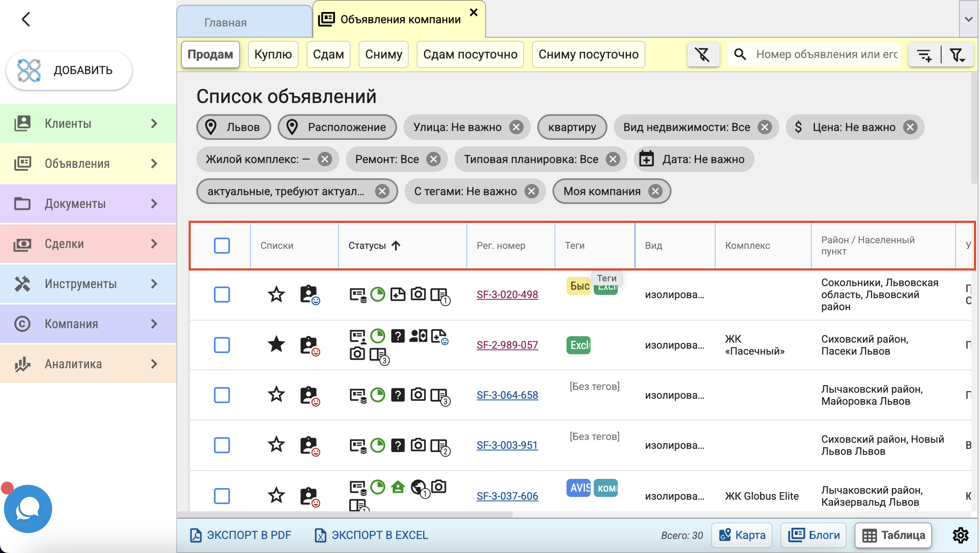Click the green house icon in SF-3-037-606 row
This screenshot has height=553, width=980.
tap(398, 487)
